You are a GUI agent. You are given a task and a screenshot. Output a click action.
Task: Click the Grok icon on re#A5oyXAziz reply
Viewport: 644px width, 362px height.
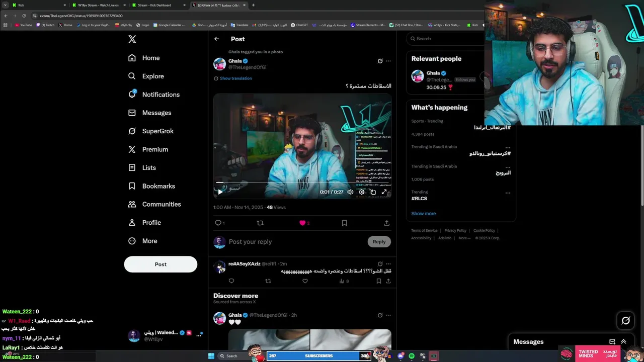pyautogui.click(x=380, y=263)
